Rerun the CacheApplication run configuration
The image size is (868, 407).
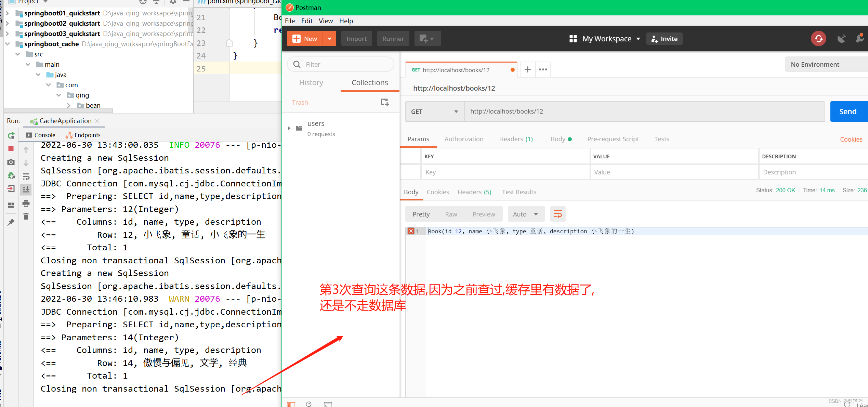tap(11, 135)
